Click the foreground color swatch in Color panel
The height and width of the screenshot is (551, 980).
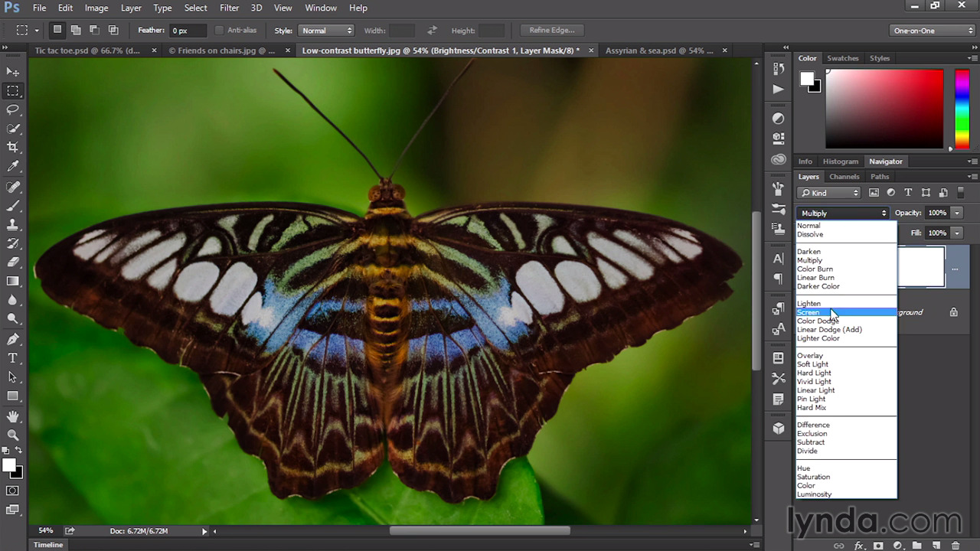click(807, 78)
